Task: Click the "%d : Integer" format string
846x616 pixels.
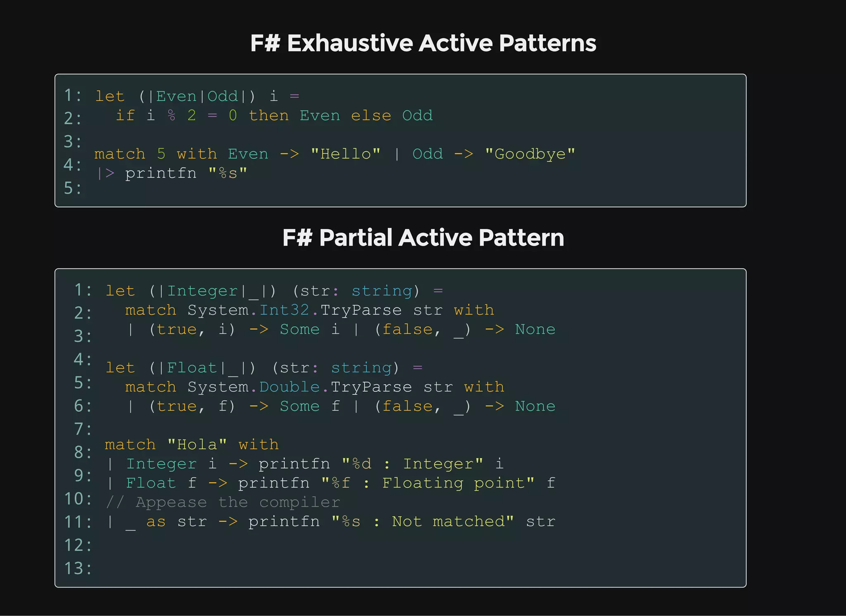Action: [x=412, y=464]
